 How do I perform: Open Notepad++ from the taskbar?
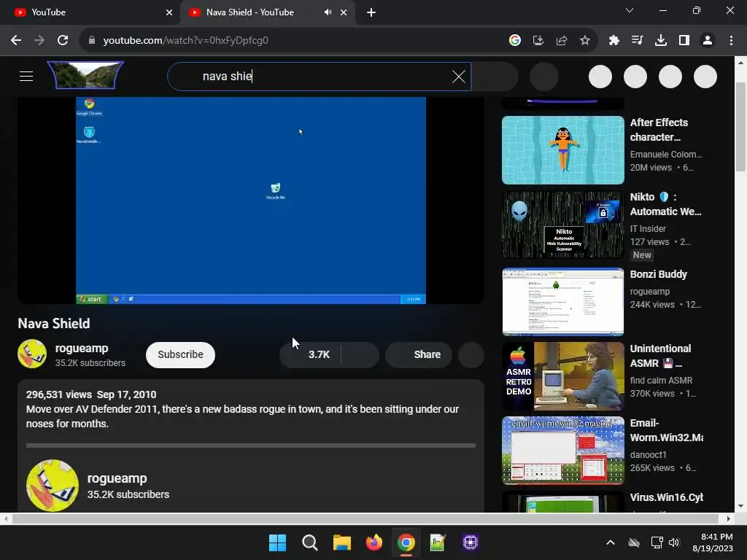(x=438, y=542)
